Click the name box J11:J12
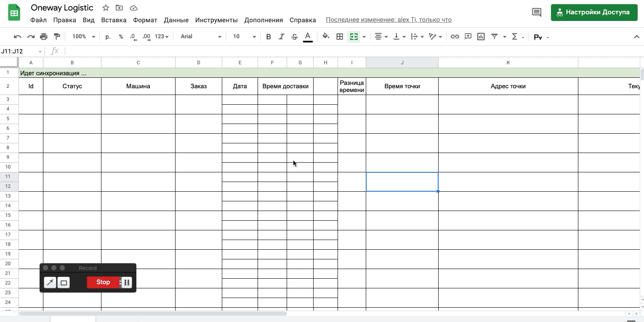 (21, 51)
